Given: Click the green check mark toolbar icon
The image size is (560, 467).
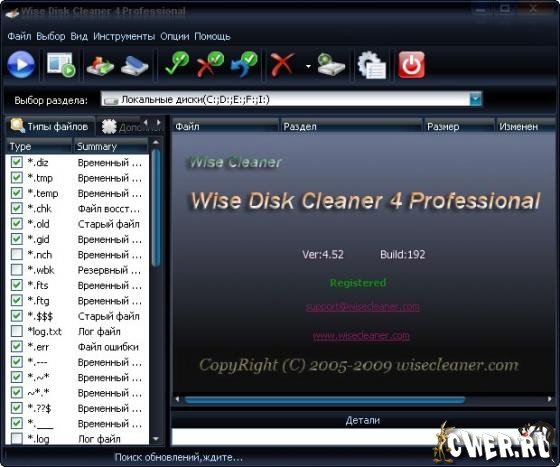Looking at the screenshot, I should click(177, 64).
